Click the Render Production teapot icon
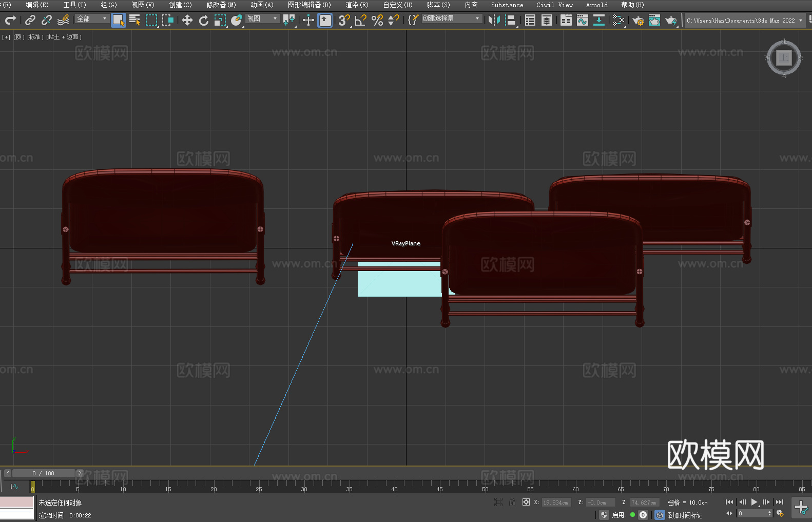 tap(671, 20)
